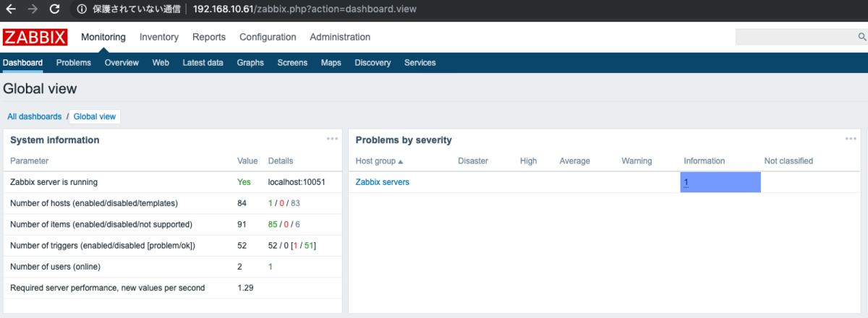Viewport: 868px width, 318px height.
Task: Click the triggers count value 52
Action: (x=242, y=246)
